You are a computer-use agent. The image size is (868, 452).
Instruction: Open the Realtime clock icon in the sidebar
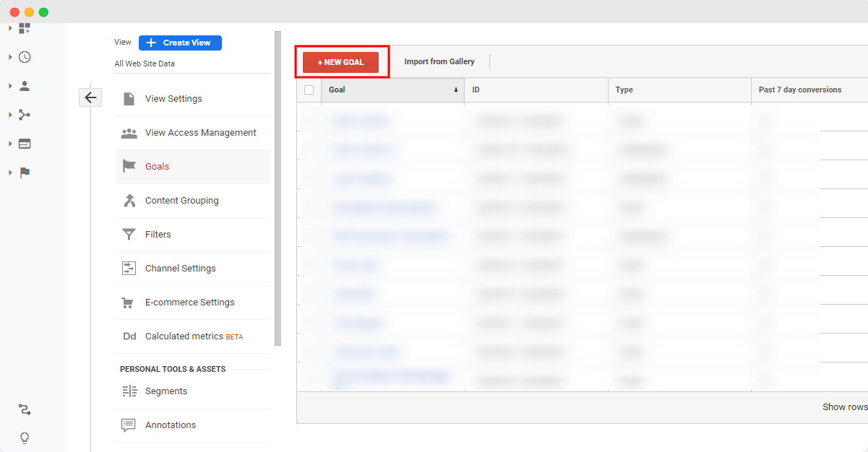coord(25,56)
